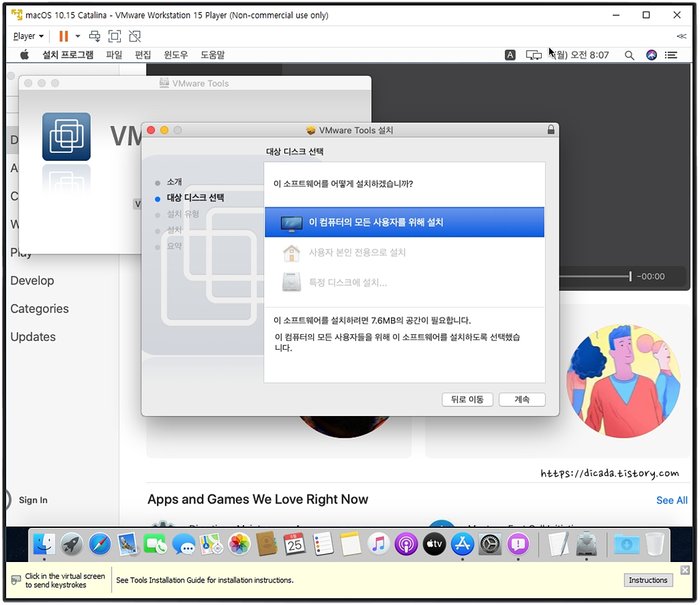Open the Trash in the Dock

click(x=655, y=544)
